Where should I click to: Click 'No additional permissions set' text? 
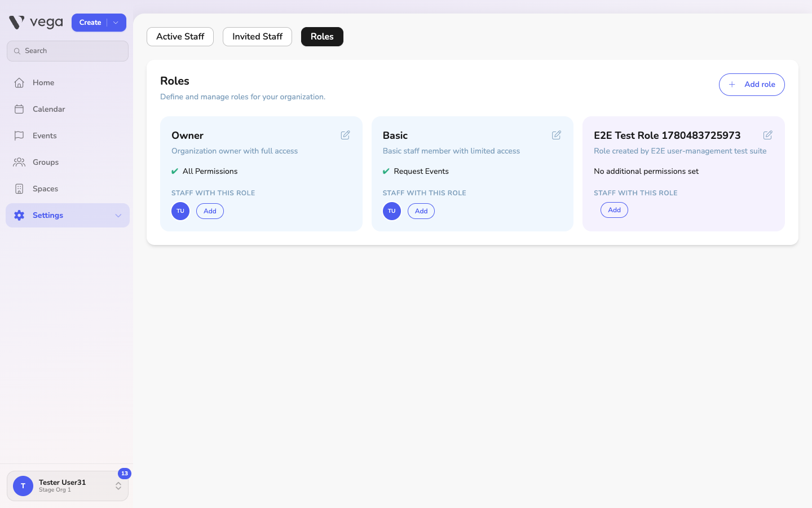point(646,172)
